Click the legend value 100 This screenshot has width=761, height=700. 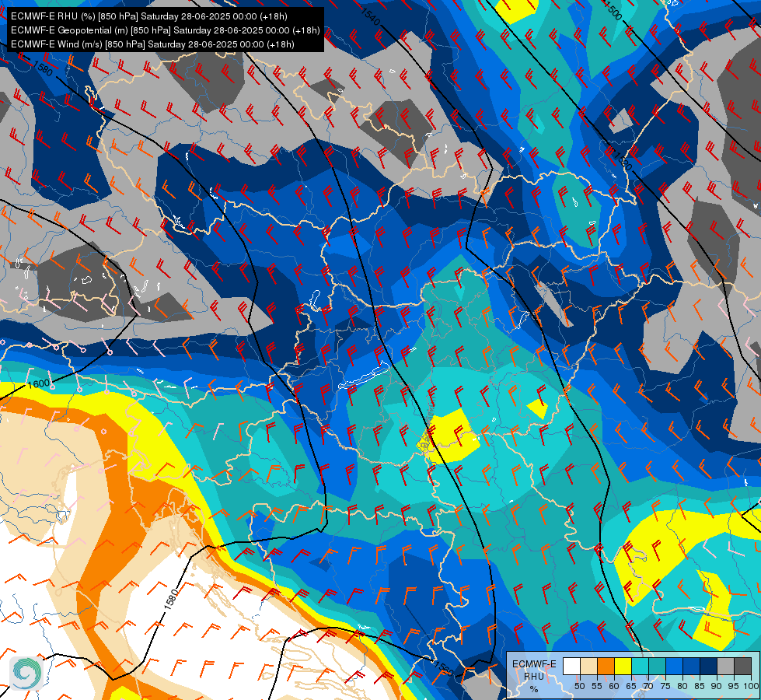click(752, 686)
